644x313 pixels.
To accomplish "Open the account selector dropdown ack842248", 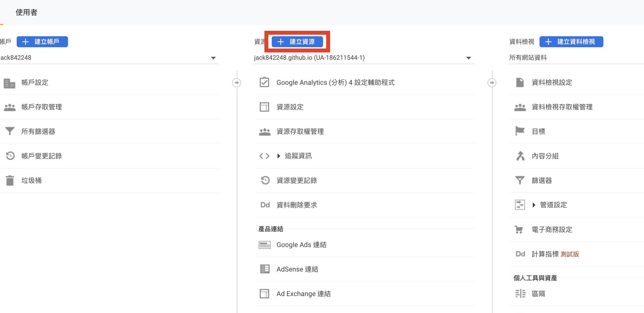I will [109, 58].
